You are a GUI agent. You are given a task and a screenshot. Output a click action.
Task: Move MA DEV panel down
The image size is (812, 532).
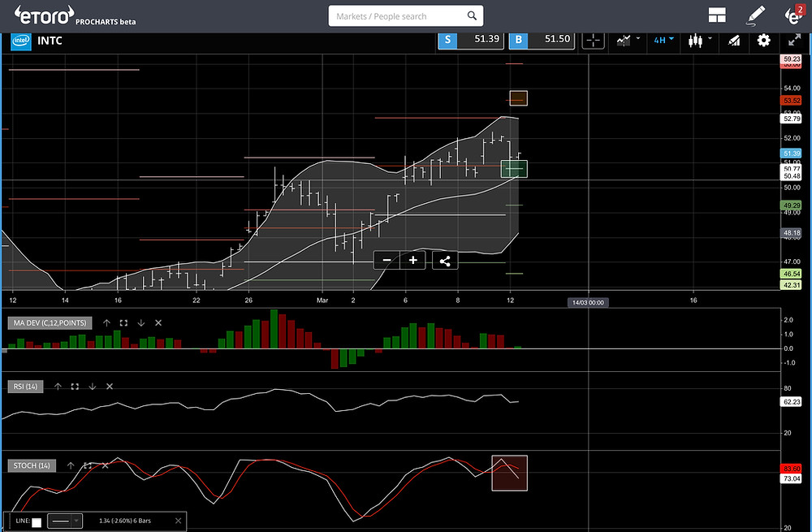coord(140,322)
